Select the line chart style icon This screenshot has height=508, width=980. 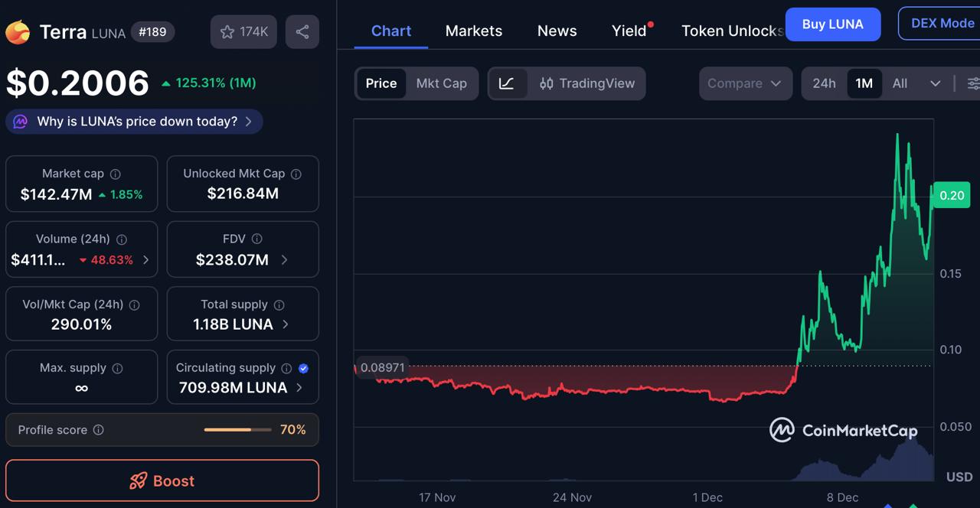(x=508, y=83)
